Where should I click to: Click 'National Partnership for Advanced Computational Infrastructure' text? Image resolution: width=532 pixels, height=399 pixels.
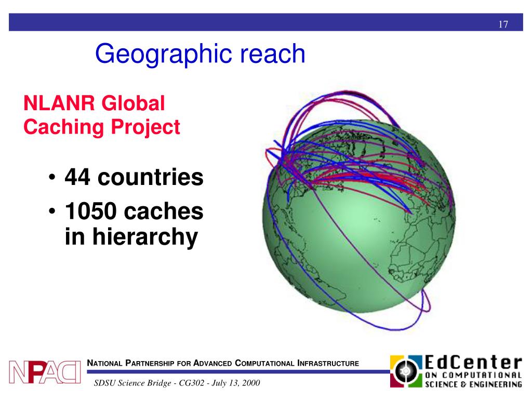pos(223,363)
